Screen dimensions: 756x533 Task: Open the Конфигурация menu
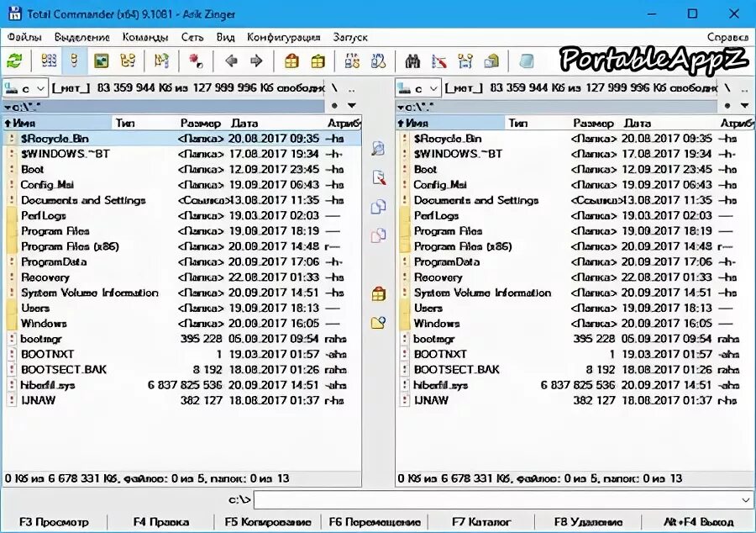(284, 37)
